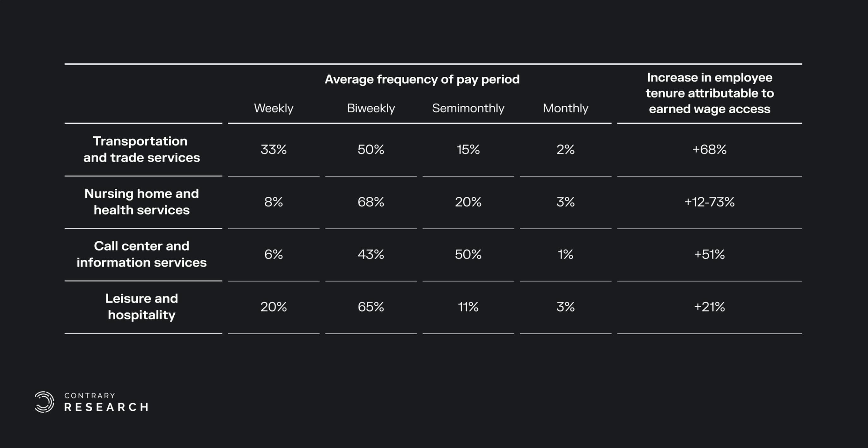Click the 33% weekly value cell
The image size is (868, 448).
[x=273, y=150]
